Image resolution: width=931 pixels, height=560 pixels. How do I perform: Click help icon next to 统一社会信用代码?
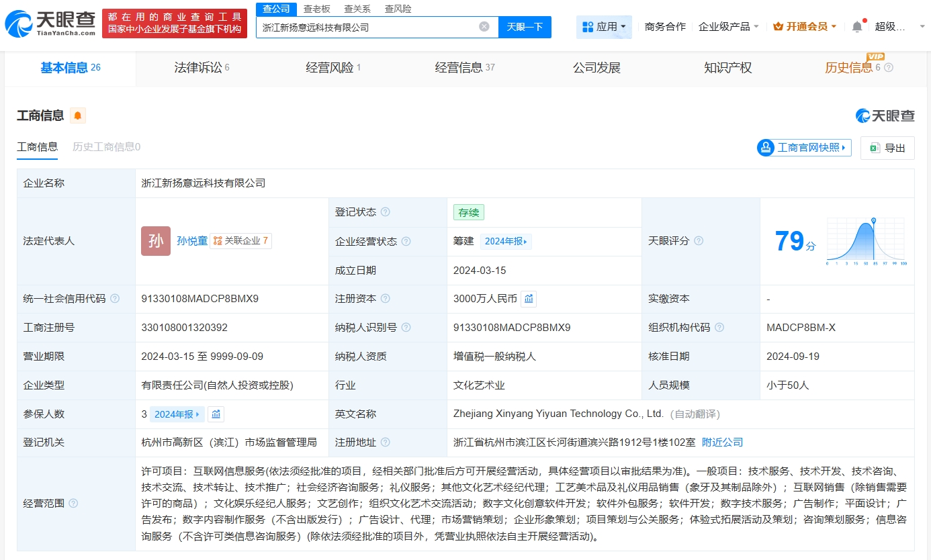click(x=115, y=299)
